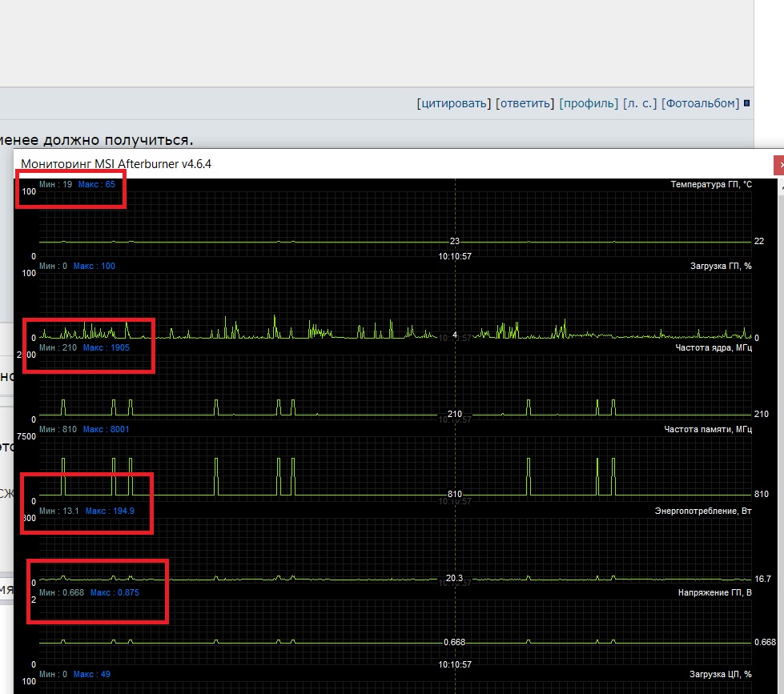The height and width of the screenshot is (694, 784).
Task: Close the MSI Afterburner monitoring window
Action: click(779, 165)
